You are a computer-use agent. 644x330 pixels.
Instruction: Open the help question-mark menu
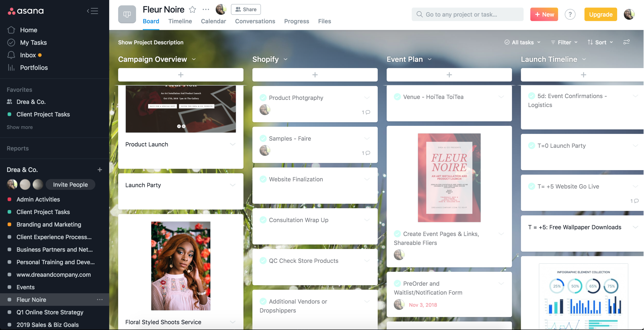click(x=570, y=14)
